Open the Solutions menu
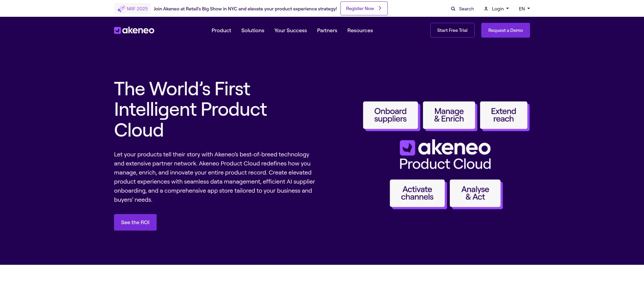Screen dimensions: 644x298 (253, 30)
